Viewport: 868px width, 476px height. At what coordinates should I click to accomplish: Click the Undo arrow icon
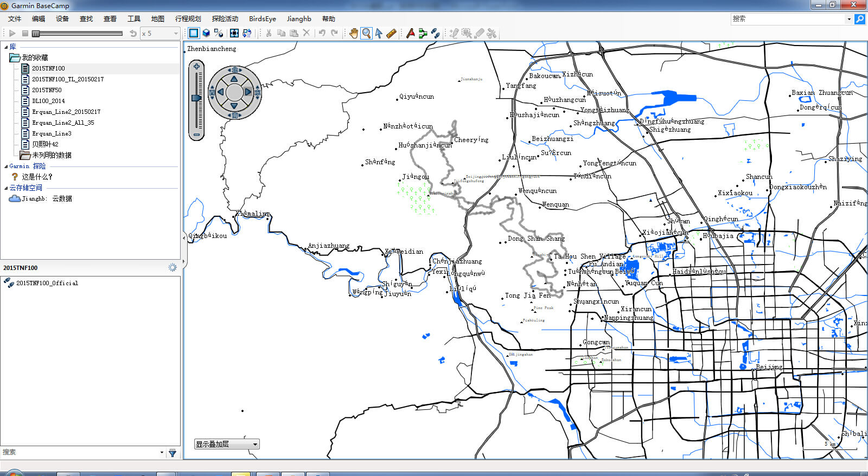(x=322, y=33)
